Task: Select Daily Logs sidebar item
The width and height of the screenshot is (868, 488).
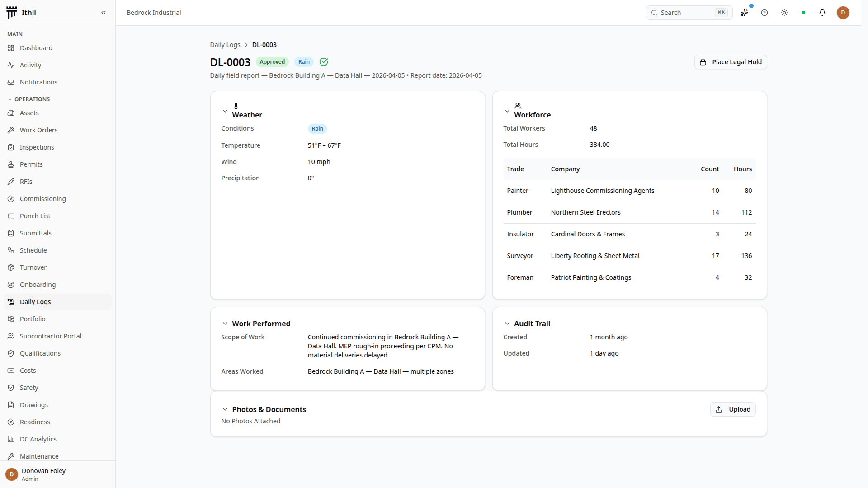Action: pos(57,302)
